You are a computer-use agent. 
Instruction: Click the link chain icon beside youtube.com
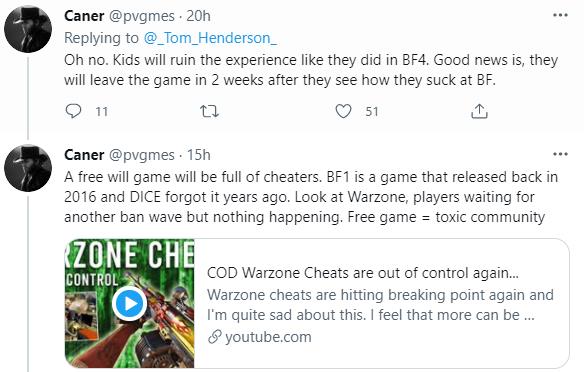click(x=215, y=337)
